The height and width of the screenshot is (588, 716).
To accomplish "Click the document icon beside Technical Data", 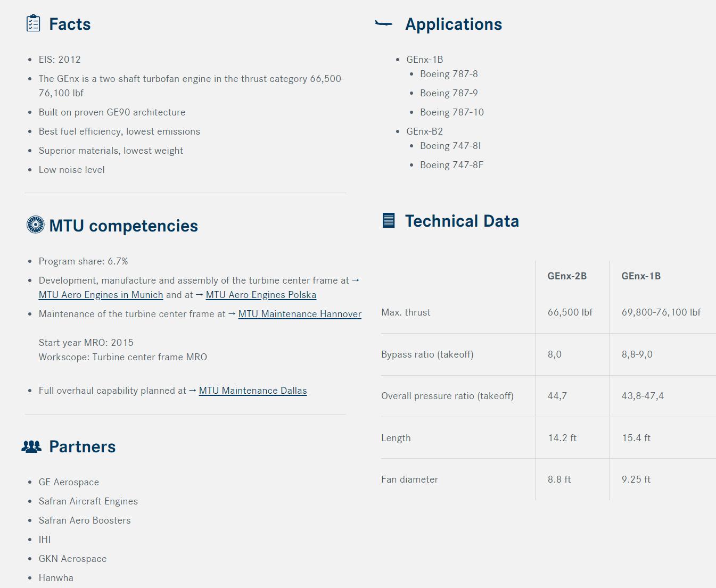I will pyautogui.click(x=389, y=220).
